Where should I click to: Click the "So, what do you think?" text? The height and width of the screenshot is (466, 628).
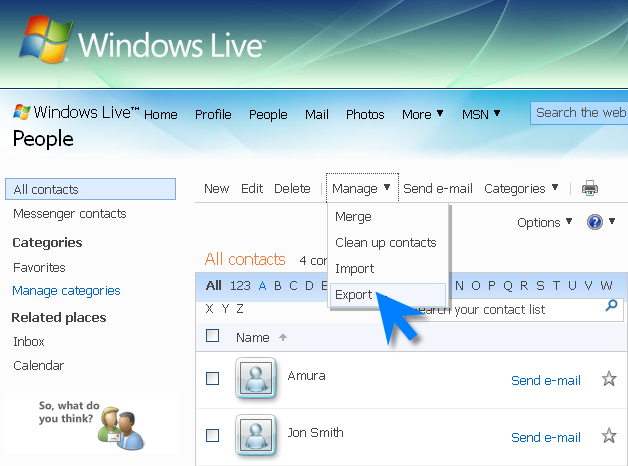68,412
